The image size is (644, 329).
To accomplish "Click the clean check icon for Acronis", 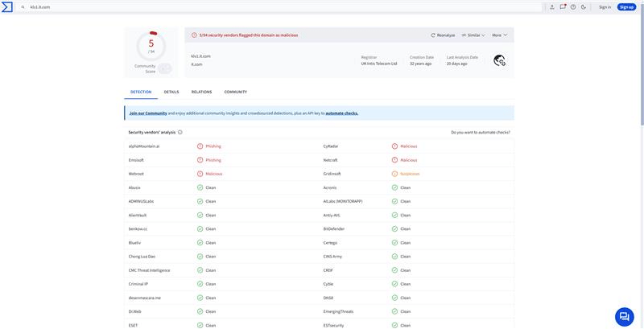I will click(x=394, y=187).
